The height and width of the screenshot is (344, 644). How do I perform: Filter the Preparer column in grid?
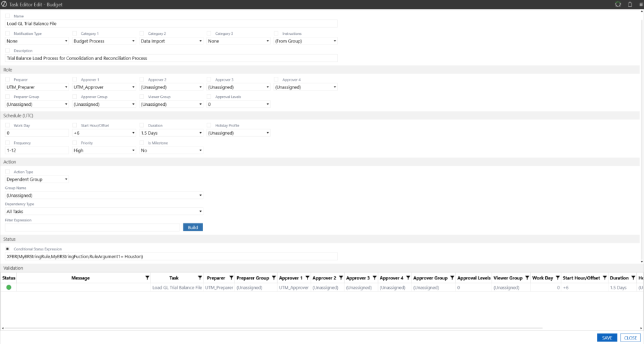pos(231,278)
